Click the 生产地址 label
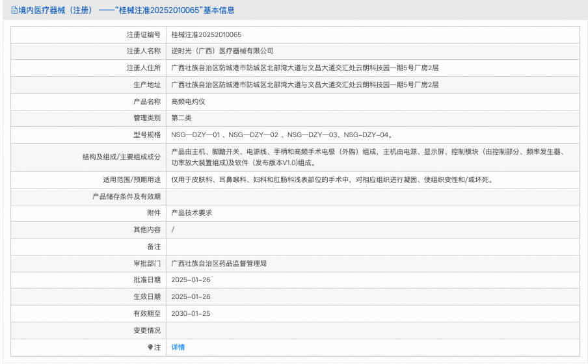 point(147,84)
